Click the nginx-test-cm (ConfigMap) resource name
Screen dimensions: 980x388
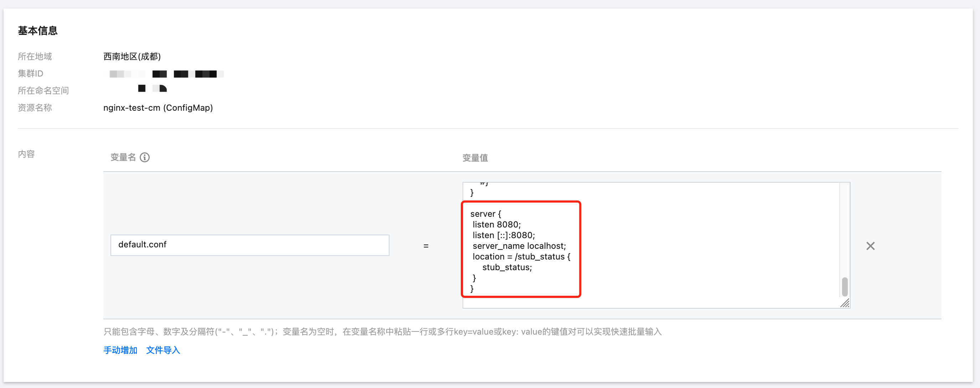(x=158, y=108)
